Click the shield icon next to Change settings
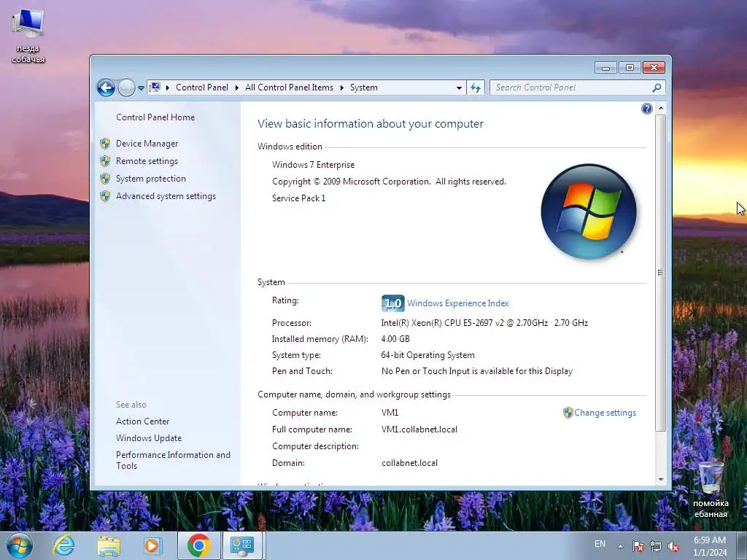 click(568, 413)
